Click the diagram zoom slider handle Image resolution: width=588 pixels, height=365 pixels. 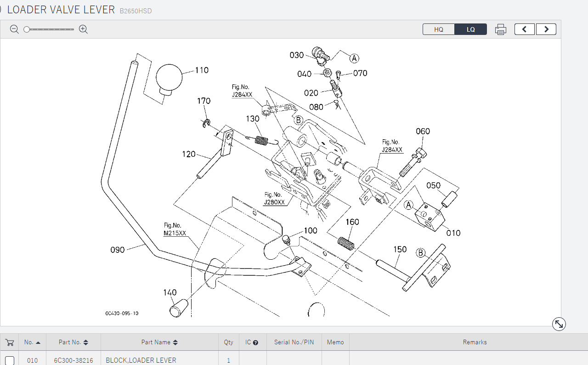pyautogui.click(x=27, y=29)
